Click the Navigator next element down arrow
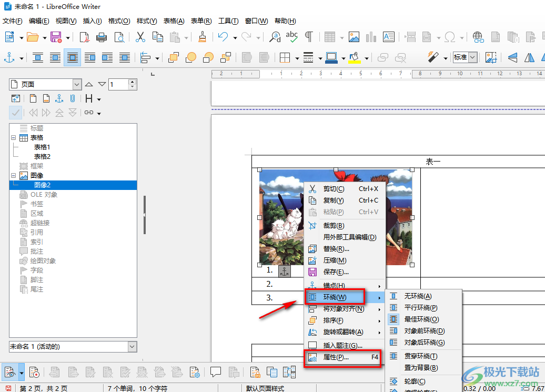This screenshot has height=392, width=545. tap(102, 84)
